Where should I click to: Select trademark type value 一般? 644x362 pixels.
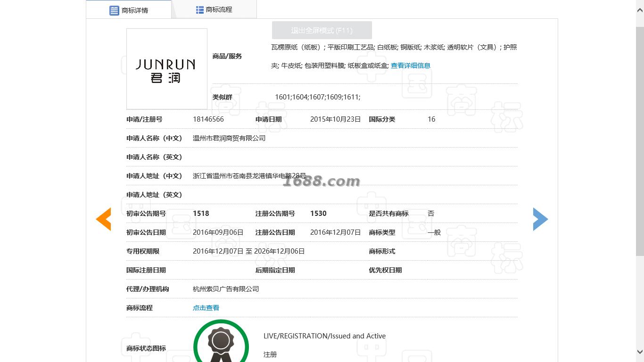[434, 232]
